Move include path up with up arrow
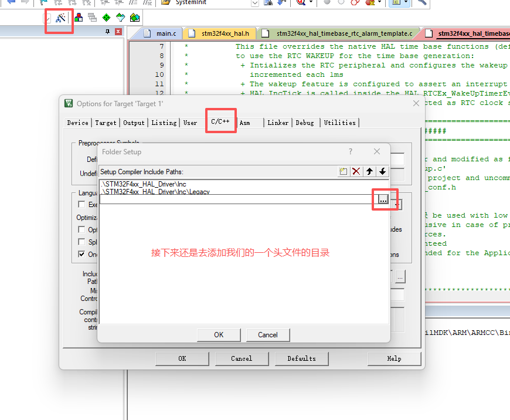510x420 pixels. 369,171
